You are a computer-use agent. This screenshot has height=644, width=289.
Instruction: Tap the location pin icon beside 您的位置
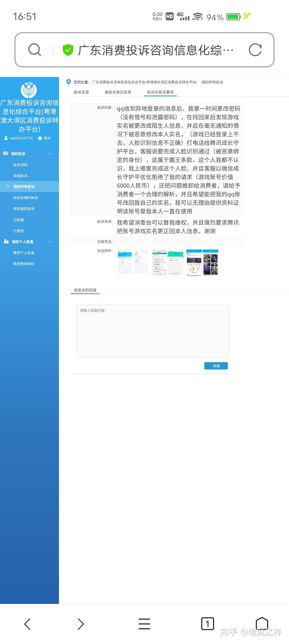tap(69, 82)
